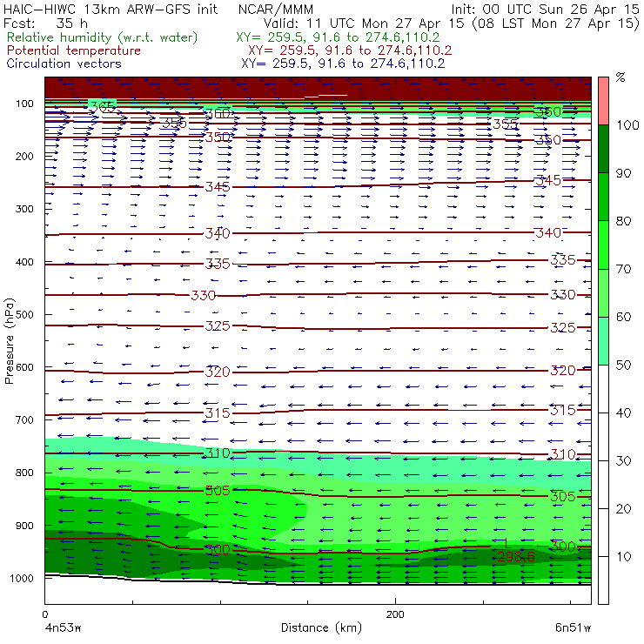Viewport: 644px width, 644px height.
Task: Click the 'Pressure (hPa)' axis title
Action: point(9,341)
